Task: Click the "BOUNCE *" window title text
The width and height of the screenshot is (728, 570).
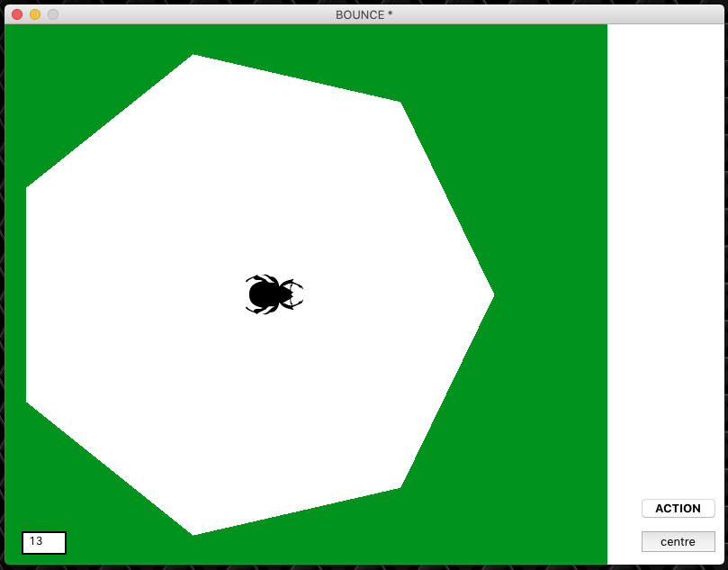Action: point(364,14)
